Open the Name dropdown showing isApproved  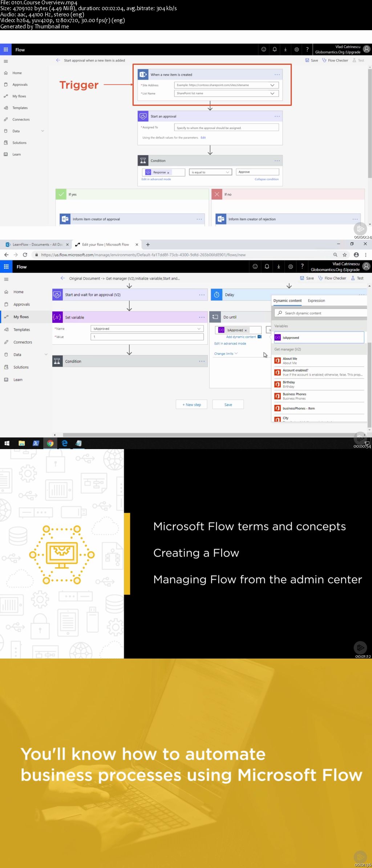tap(147, 329)
